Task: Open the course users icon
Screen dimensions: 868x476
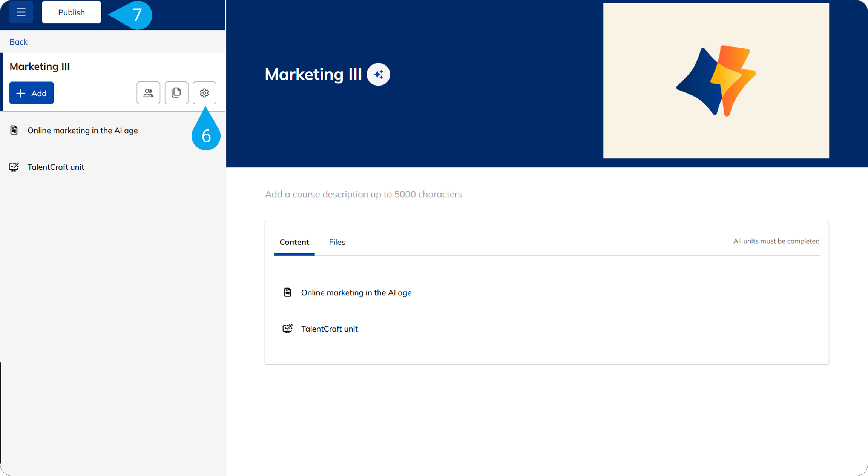Action: 149,93
